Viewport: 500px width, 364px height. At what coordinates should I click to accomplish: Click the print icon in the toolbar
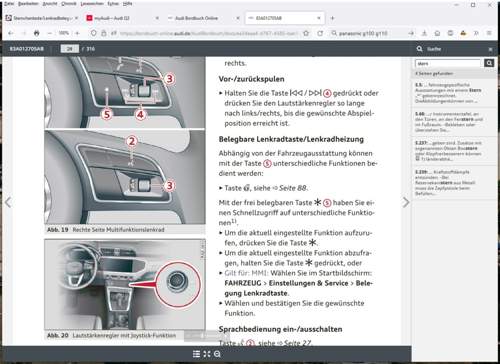37,33
